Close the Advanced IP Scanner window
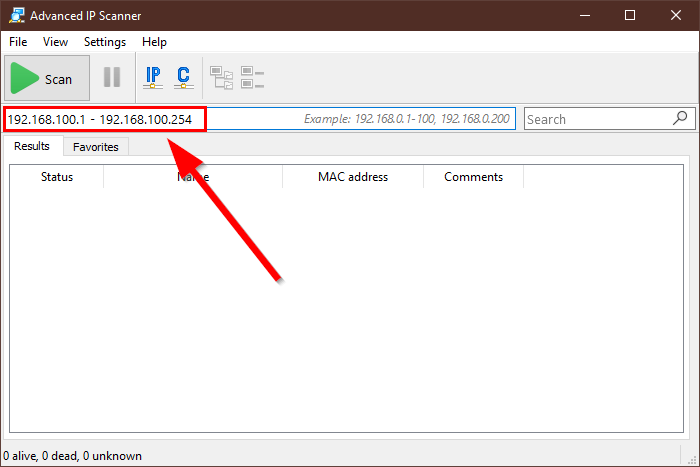Image resolution: width=700 pixels, height=467 pixels. 676,16
